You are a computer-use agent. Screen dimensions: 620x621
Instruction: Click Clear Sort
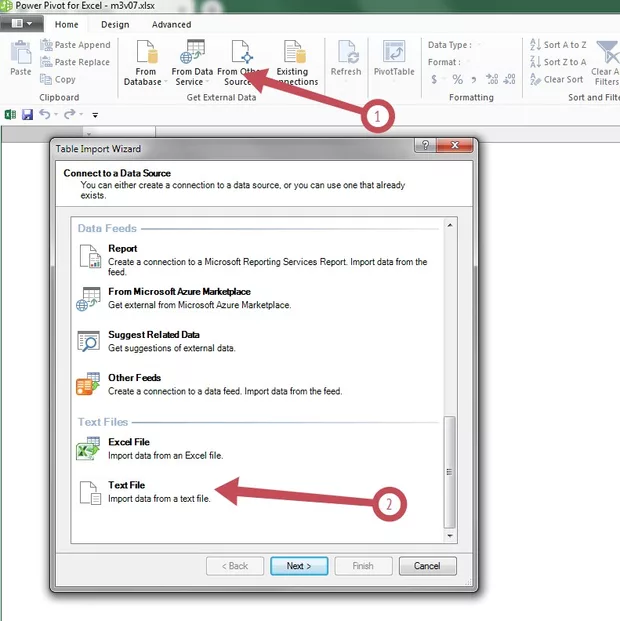557,80
